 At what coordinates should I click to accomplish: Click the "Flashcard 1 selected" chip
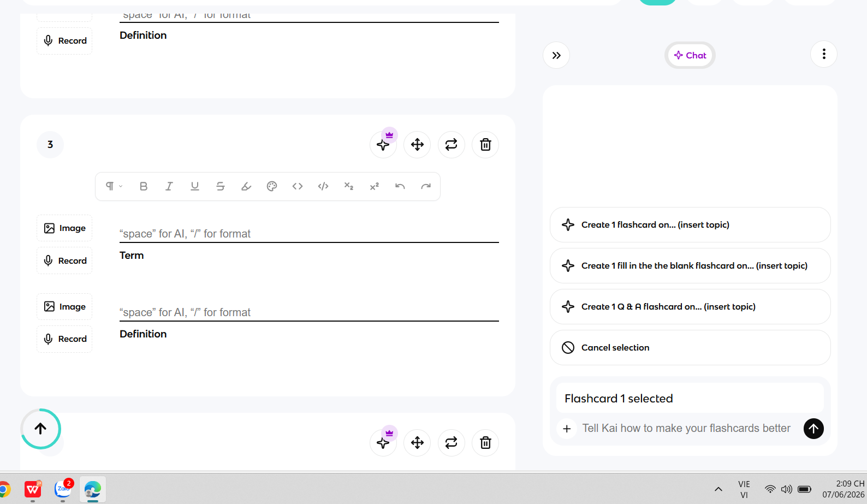[x=690, y=399]
